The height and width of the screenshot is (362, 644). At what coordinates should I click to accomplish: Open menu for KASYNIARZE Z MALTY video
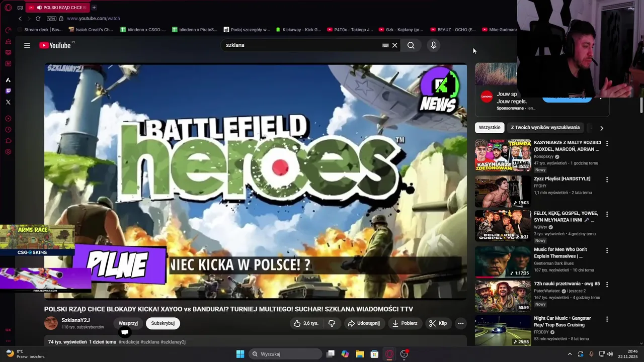pyautogui.click(x=607, y=143)
